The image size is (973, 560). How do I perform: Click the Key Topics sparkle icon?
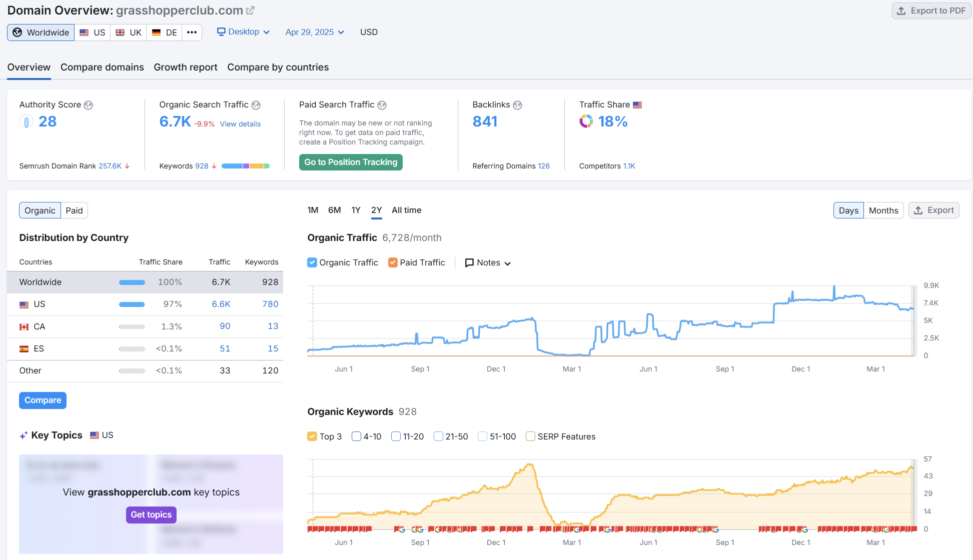[24, 435]
